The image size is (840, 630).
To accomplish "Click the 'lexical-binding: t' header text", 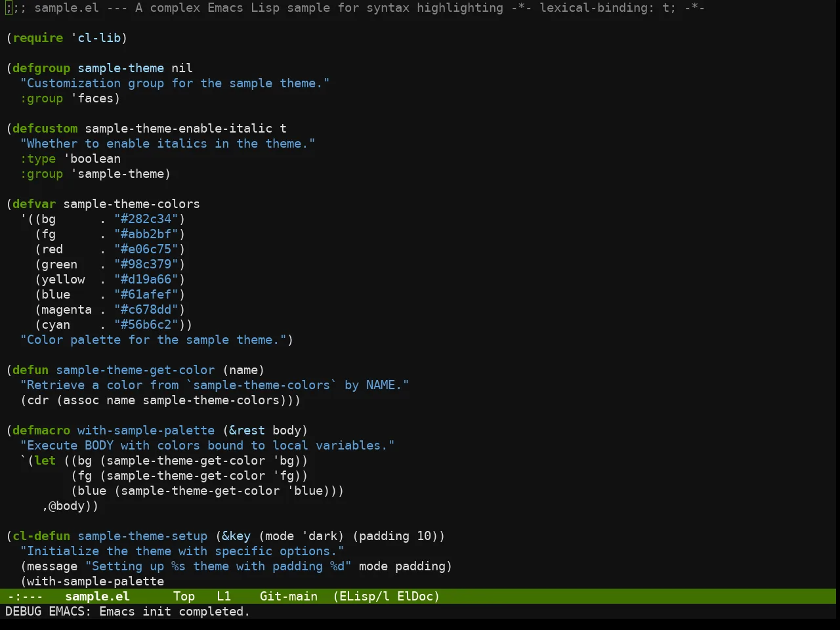I will (x=604, y=8).
